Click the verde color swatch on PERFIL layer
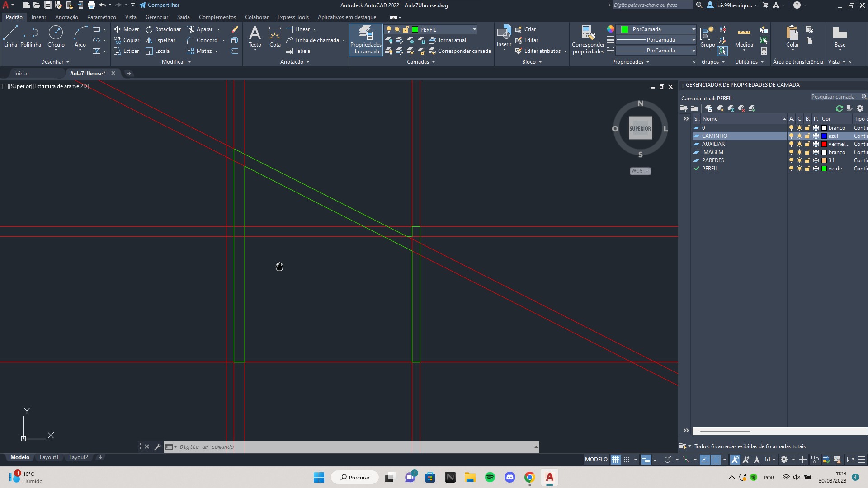This screenshot has width=868, height=488. click(824, 169)
